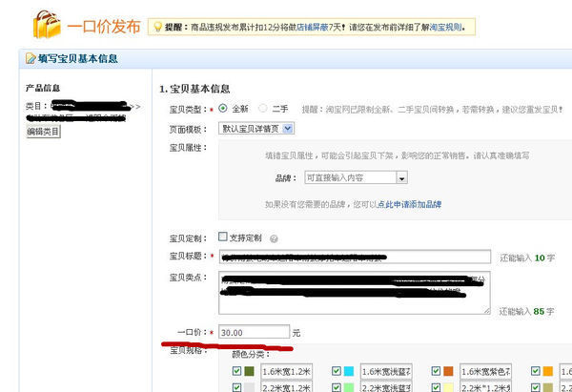The width and height of the screenshot is (572, 392).
Task: Select the 二手 radio button
Action: (x=263, y=108)
